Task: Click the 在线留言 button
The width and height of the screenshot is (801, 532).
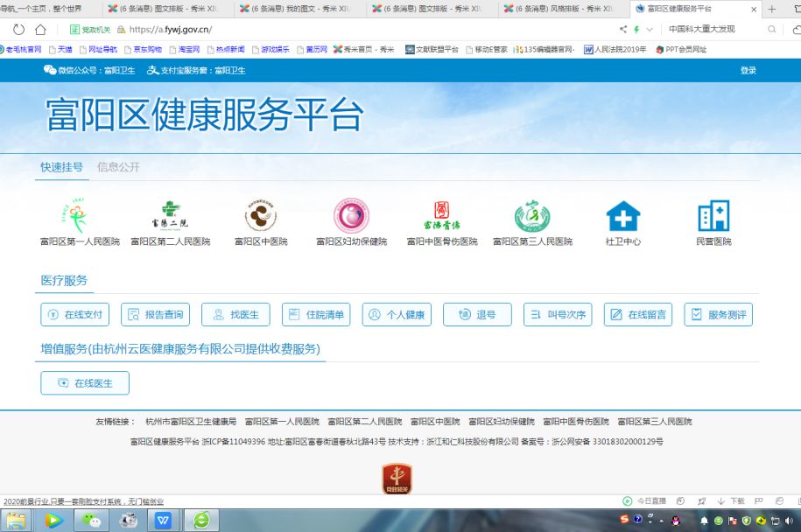Action: click(638, 314)
